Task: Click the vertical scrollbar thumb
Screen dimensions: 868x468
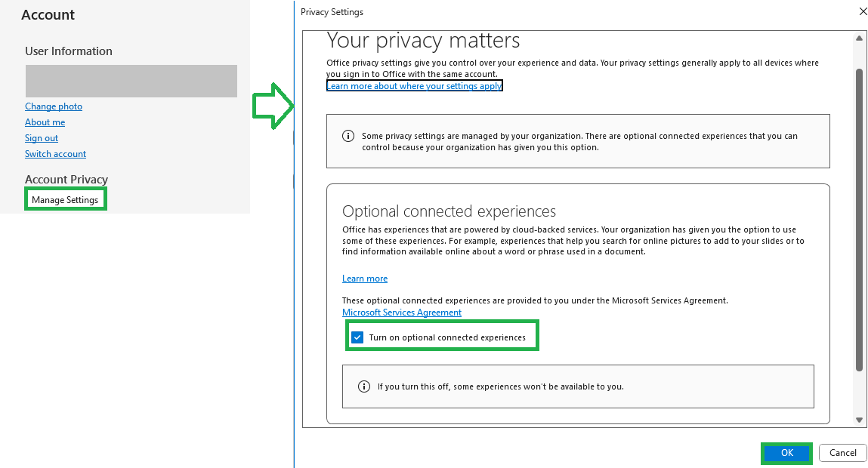Action: coord(859,220)
